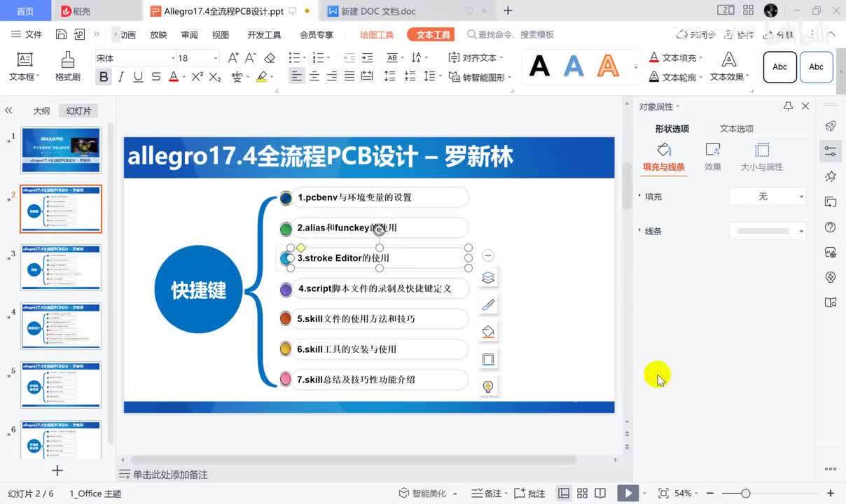
Task: Click layers icon in floating shape toolbar
Action: pyautogui.click(x=489, y=277)
